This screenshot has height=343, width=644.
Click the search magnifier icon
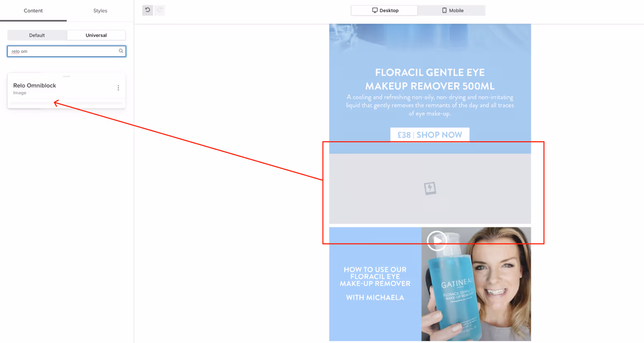(x=121, y=51)
